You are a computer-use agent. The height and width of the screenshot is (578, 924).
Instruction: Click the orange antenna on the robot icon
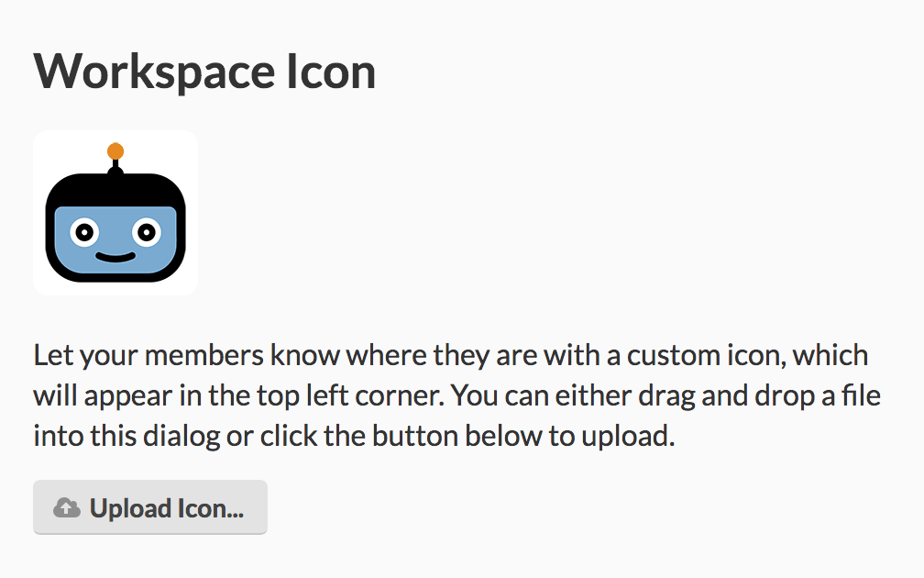click(x=115, y=150)
